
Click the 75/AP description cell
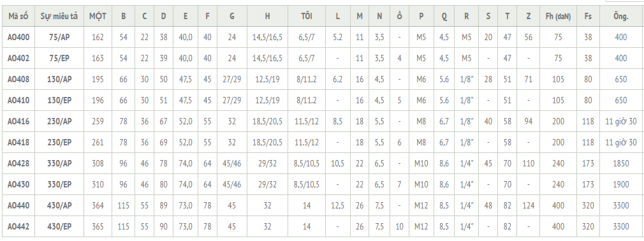59,38
